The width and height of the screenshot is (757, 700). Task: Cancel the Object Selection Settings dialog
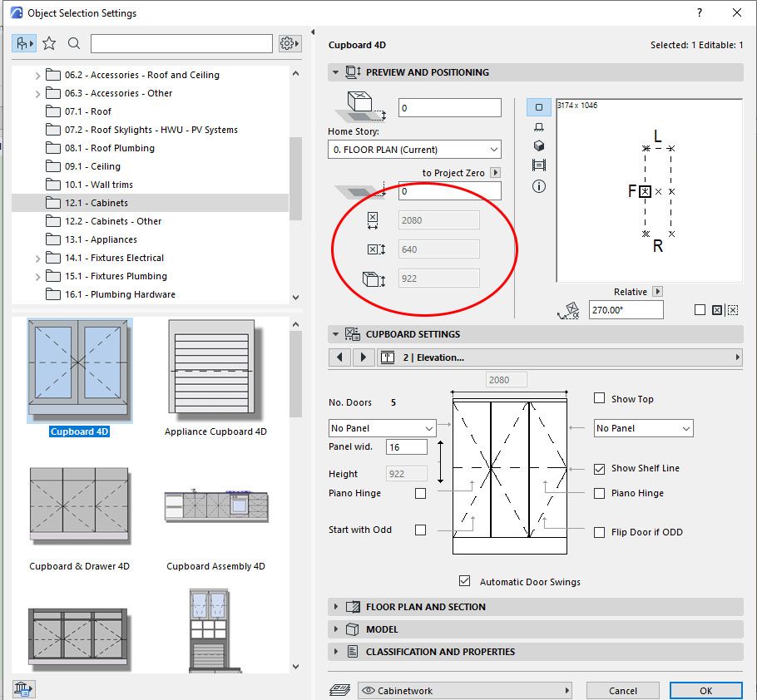(622, 690)
